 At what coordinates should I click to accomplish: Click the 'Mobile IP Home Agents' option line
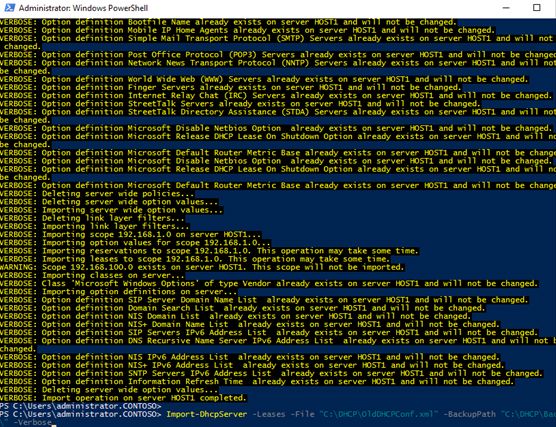tap(247, 30)
